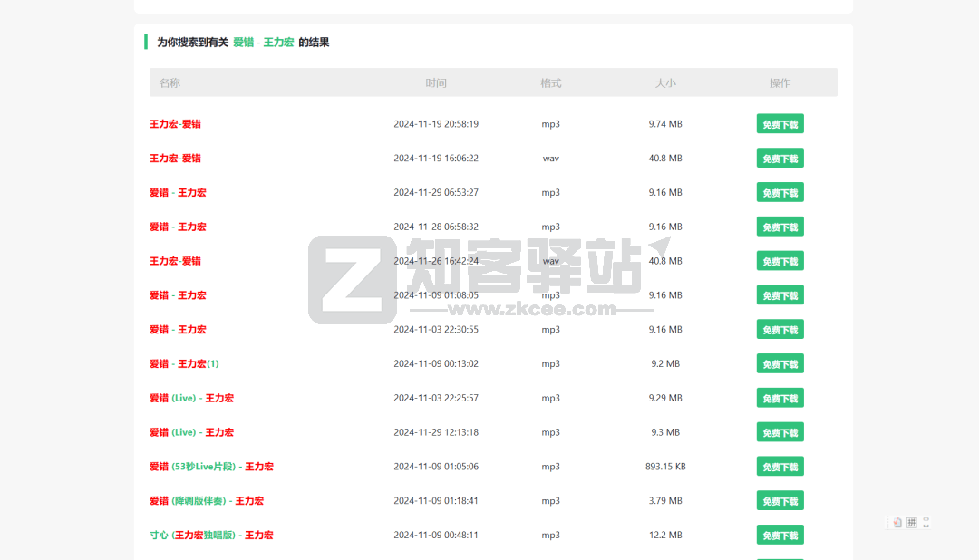The width and height of the screenshot is (979, 560).
Task: Download the 12.2 MB 寸心 track
Action: (780, 536)
